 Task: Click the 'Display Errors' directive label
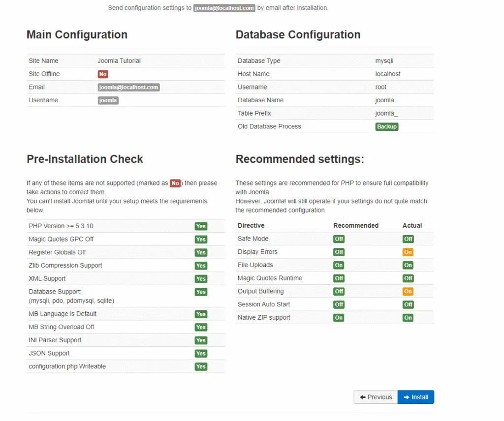257,252
